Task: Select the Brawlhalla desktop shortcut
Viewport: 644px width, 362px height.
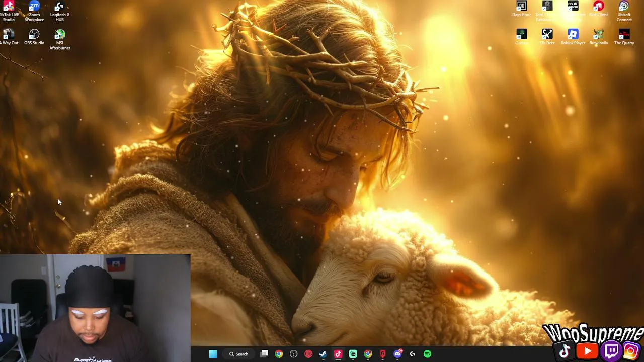Action: pos(598,37)
